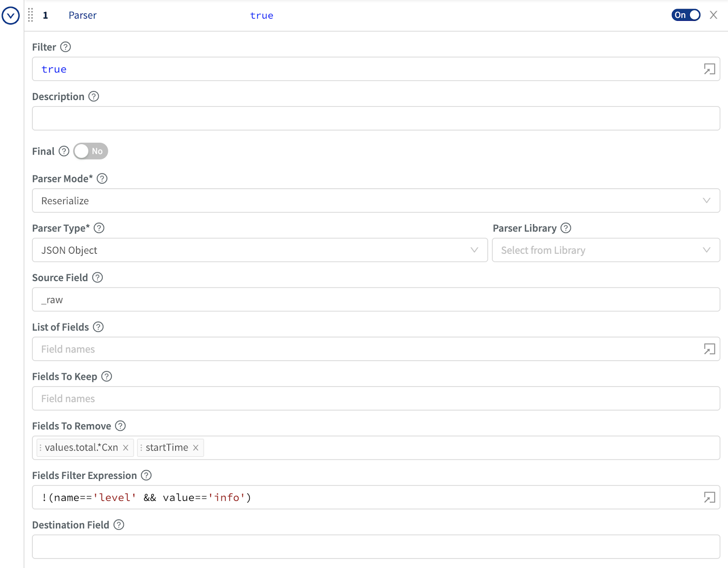Viewport: 728px width, 568px height.
Task: Open help for Fields To Remove
Action: coord(120,426)
